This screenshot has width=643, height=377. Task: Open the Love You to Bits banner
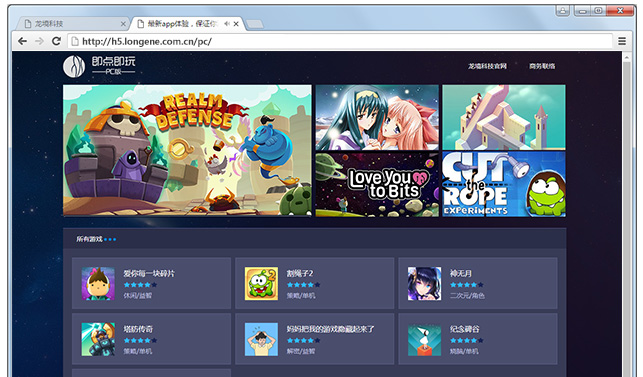pos(377,184)
